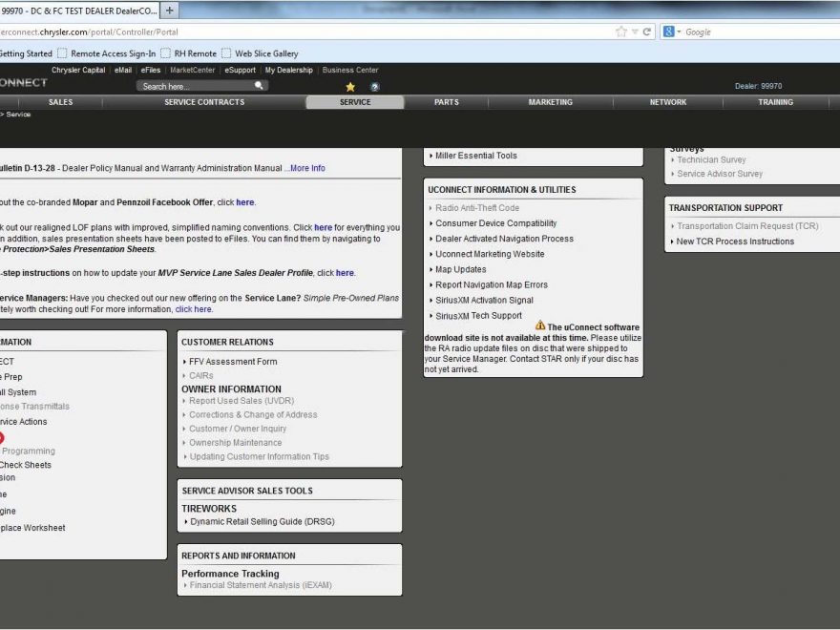Viewport: 840px width, 630px height.
Task: Open a new browser tab with plus button
Action: click(169, 10)
